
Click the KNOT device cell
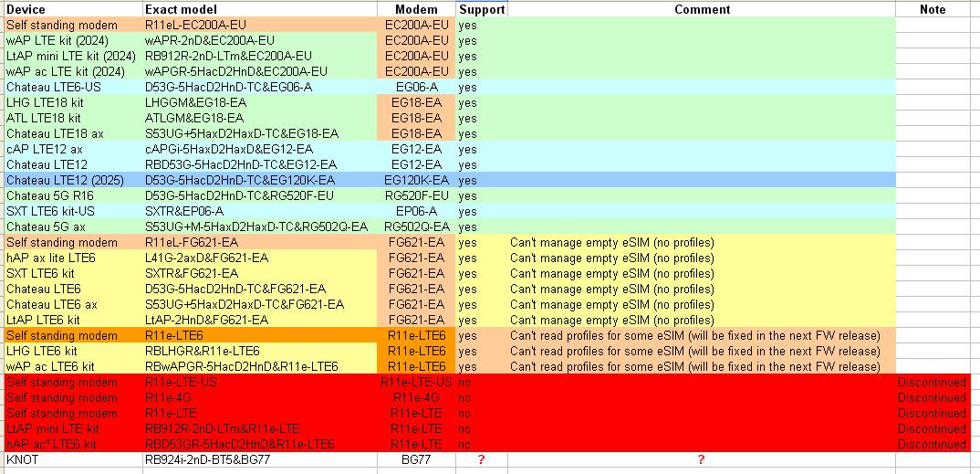pos(71,460)
